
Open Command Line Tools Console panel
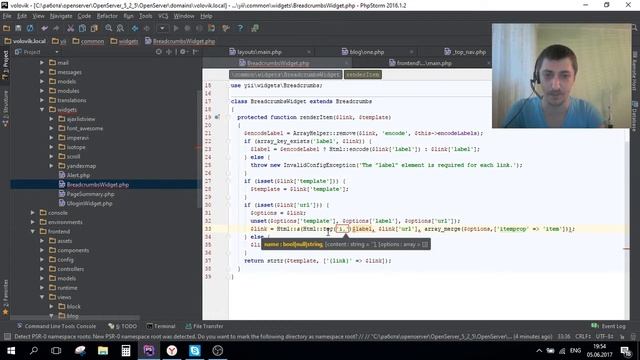point(56,326)
